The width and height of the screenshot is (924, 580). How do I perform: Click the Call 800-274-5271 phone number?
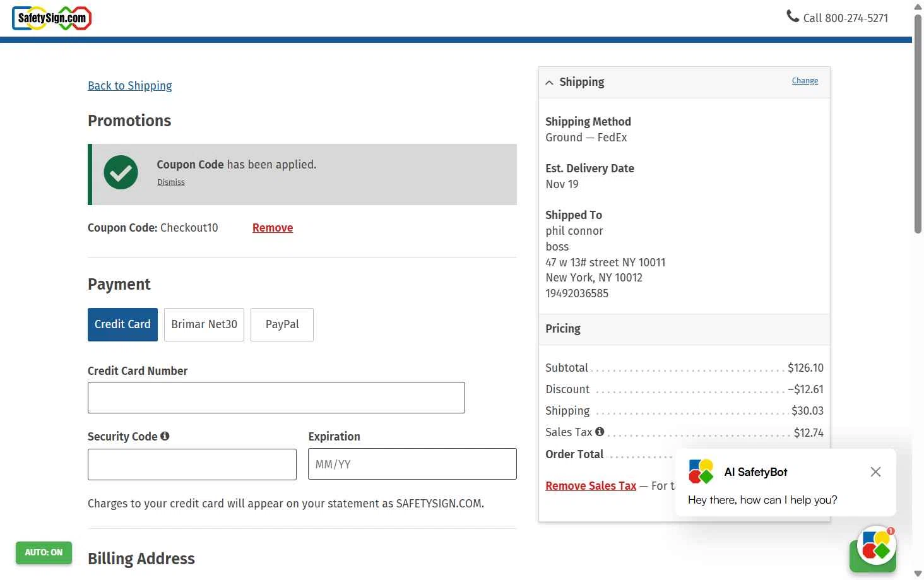(845, 18)
